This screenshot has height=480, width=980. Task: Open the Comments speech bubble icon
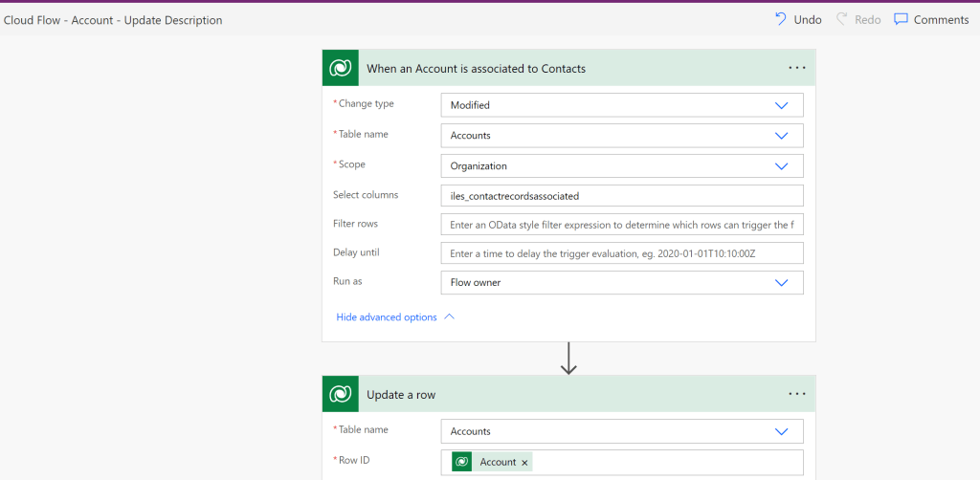coord(901,19)
